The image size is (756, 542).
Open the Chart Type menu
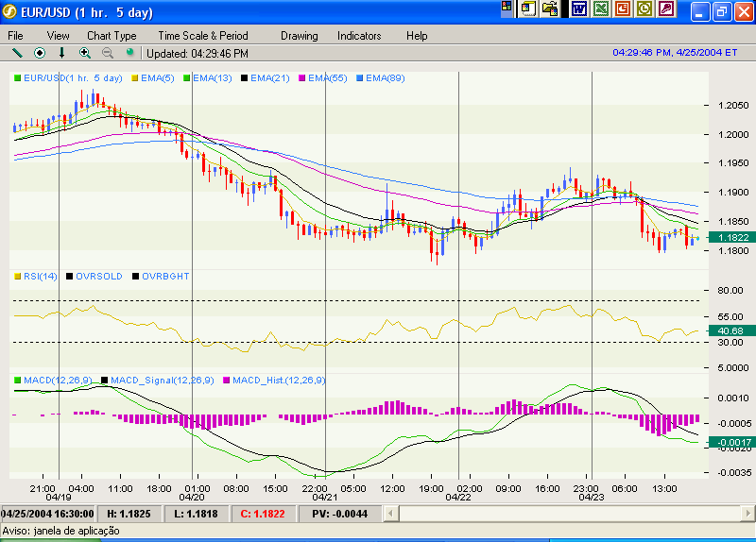coord(112,36)
